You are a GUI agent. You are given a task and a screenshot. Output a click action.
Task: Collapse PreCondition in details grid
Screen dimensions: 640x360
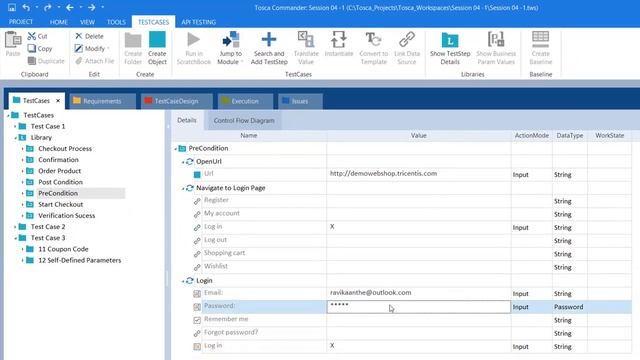[176, 149]
